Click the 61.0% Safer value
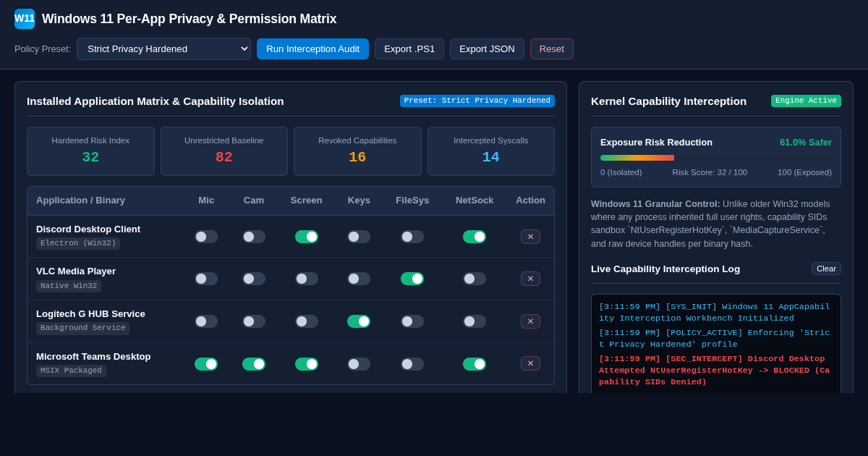The image size is (868, 456). click(806, 143)
